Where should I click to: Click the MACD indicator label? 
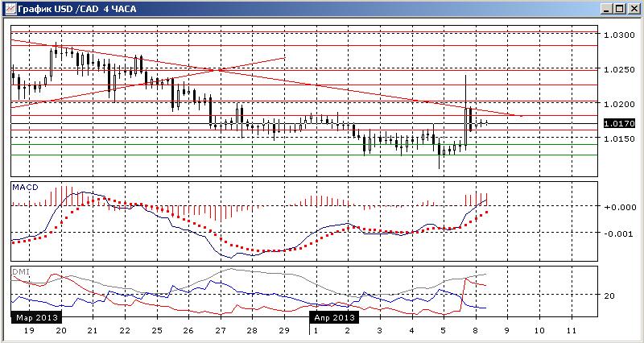[25, 188]
